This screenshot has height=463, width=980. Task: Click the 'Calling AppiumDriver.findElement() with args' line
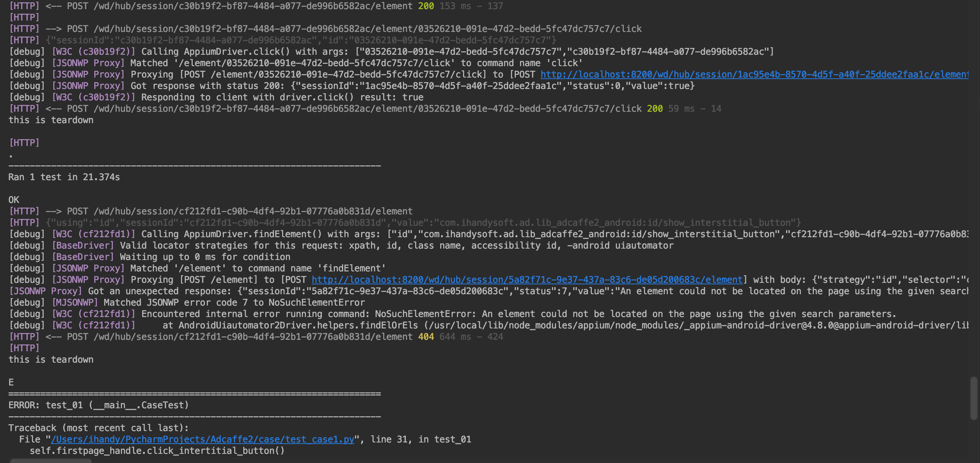point(488,235)
